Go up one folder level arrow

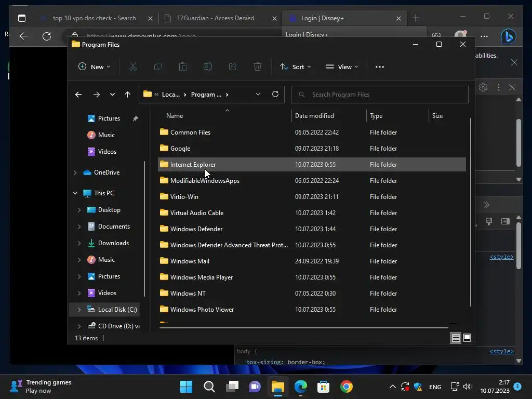(128, 95)
